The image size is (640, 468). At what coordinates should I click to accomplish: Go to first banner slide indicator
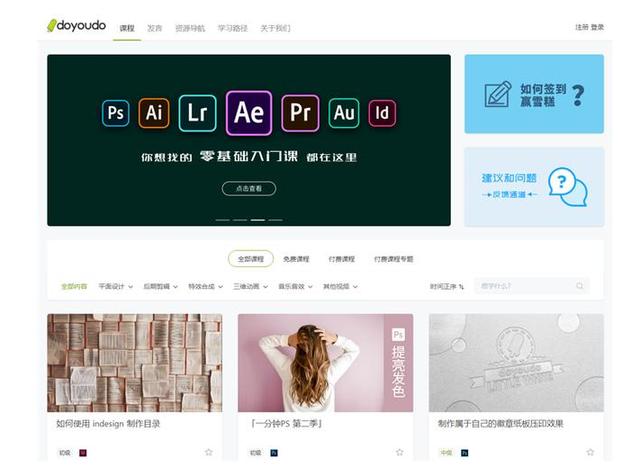[x=222, y=220]
